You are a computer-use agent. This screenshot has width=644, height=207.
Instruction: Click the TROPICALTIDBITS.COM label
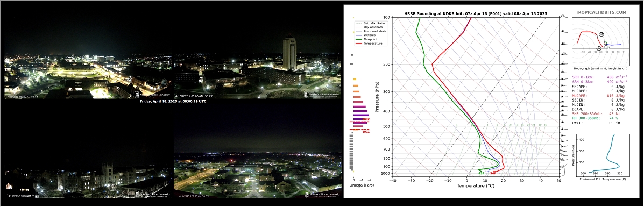click(600, 13)
